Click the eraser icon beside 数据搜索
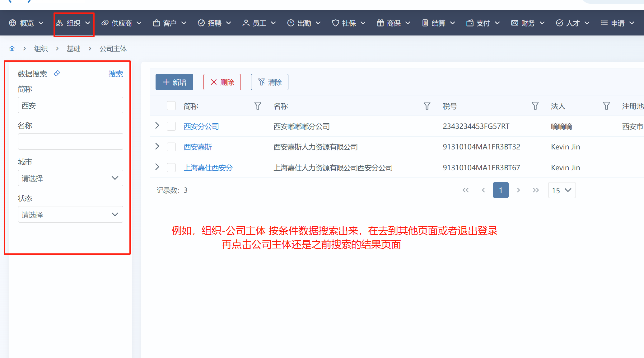This screenshot has height=358, width=644. pyautogui.click(x=57, y=74)
